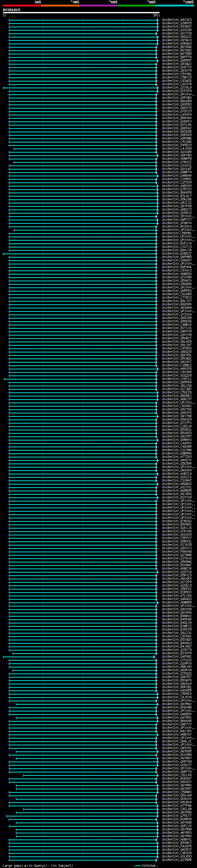Select hit label UniRef100_B7NZQ2
This screenshot has width=197, height=868.
point(177,521)
